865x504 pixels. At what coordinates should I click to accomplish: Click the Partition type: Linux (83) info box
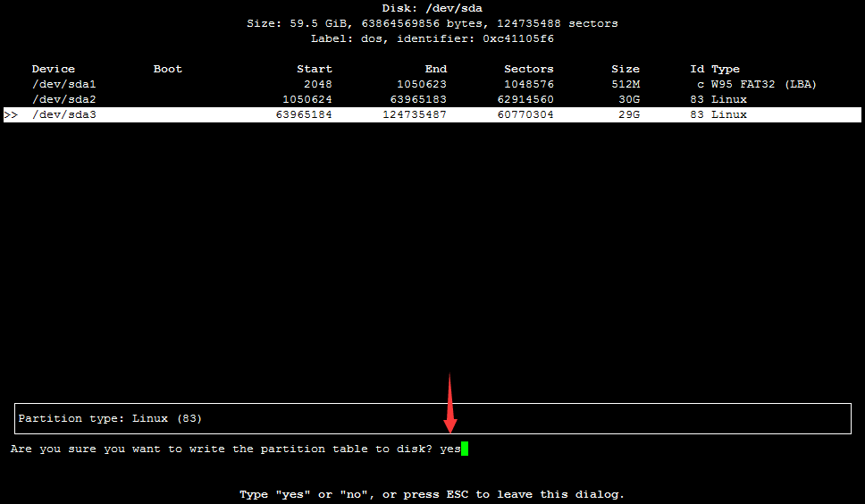click(x=432, y=418)
